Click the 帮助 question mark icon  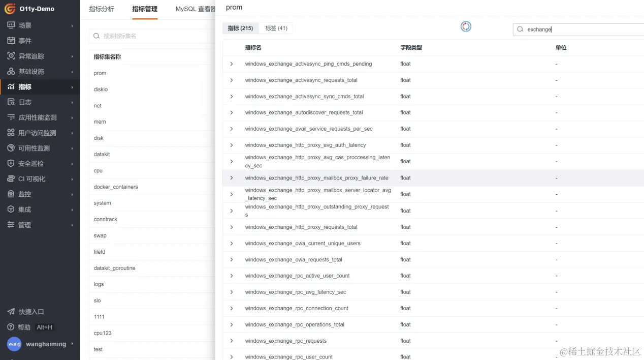[x=11, y=327]
